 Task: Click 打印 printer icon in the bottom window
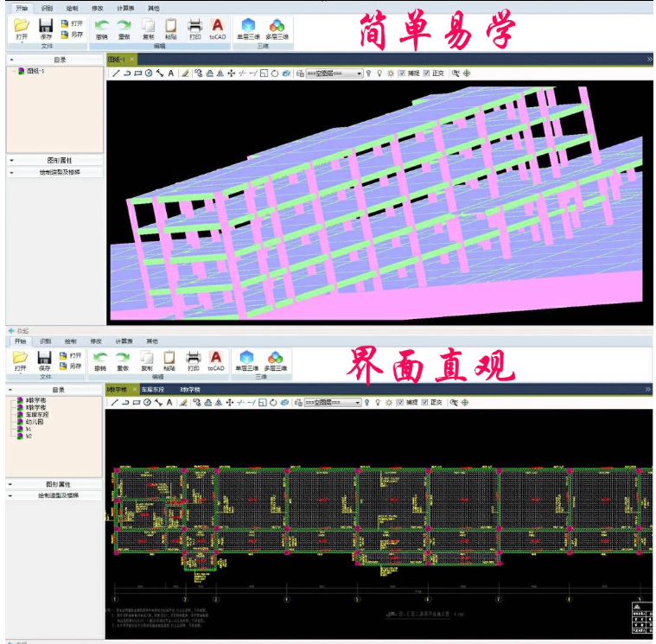click(194, 359)
